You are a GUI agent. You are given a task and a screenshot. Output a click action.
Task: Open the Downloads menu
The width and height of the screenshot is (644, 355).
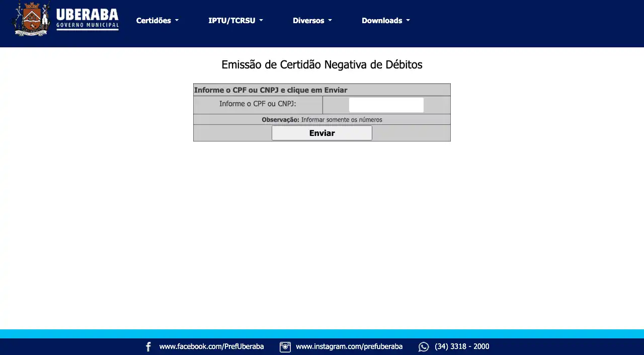pyautogui.click(x=382, y=21)
